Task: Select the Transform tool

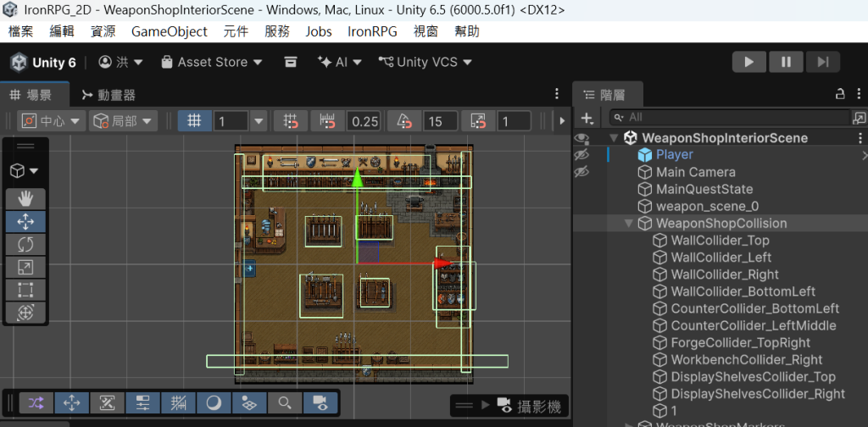Action: tap(25, 313)
